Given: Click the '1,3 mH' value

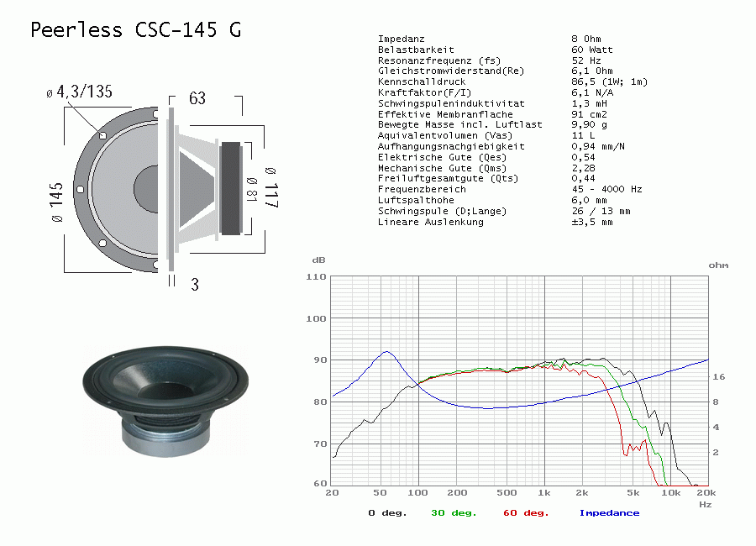Looking at the screenshot, I should [x=589, y=103].
